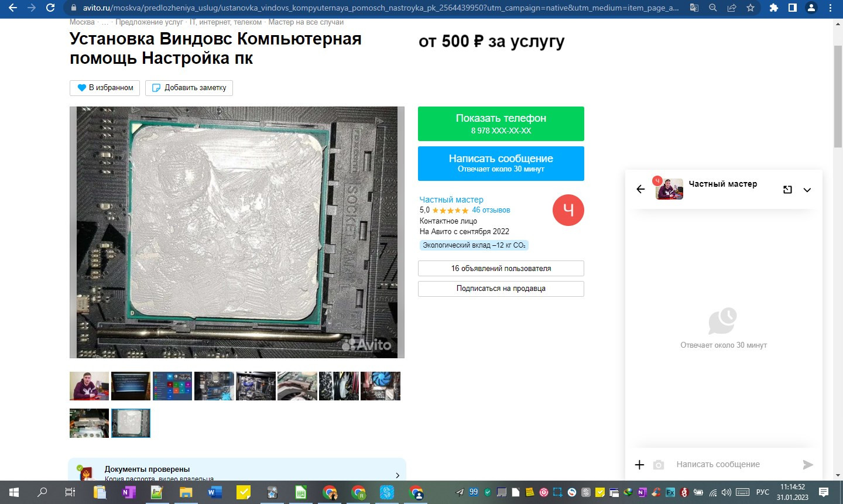Click 'Написать сообщение' blue button
Screen dimensions: 843x504
pyautogui.click(x=501, y=163)
